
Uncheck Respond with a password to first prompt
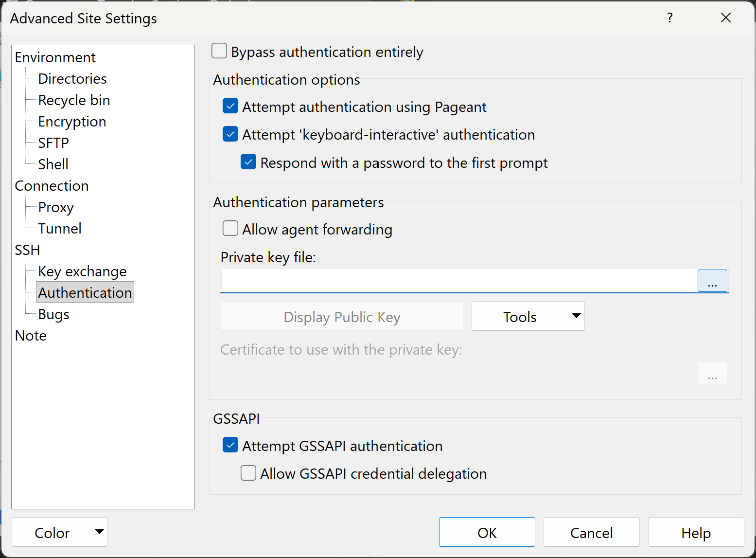click(x=248, y=162)
